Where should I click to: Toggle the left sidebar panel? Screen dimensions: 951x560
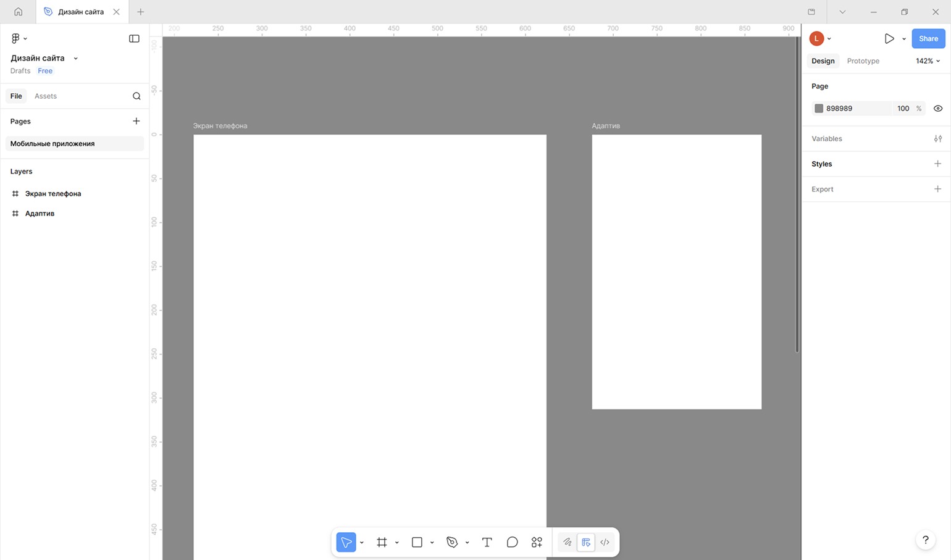click(134, 38)
